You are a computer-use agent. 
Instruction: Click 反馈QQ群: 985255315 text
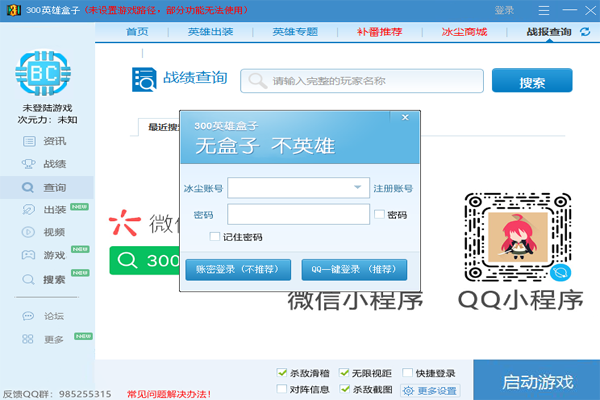point(57,394)
